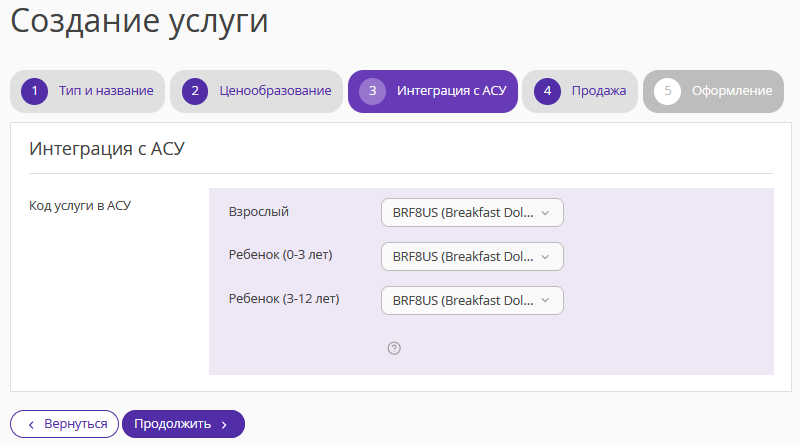Expand the Ребенок (0-3 лет) code dropdown

pos(472,256)
